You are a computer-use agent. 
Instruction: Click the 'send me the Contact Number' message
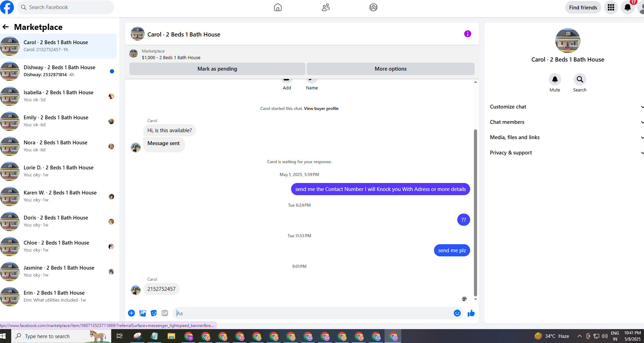pyautogui.click(x=380, y=189)
